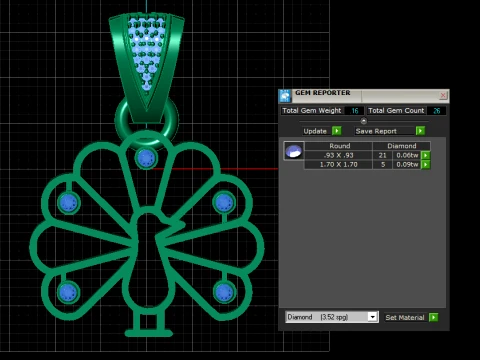Click the quantity 5 cell
The height and width of the screenshot is (360, 480).
(x=383, y=165)
